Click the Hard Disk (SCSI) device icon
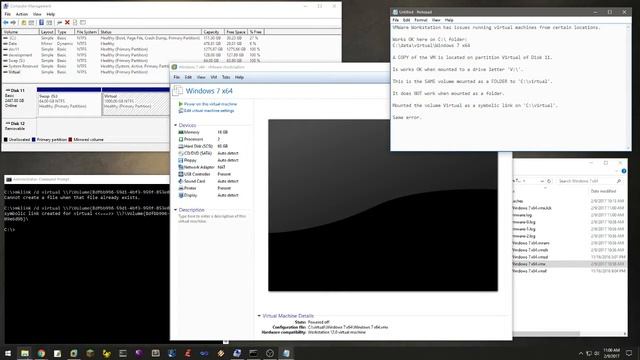Screen dimensions: 640x360 click(x=181, y=146)
